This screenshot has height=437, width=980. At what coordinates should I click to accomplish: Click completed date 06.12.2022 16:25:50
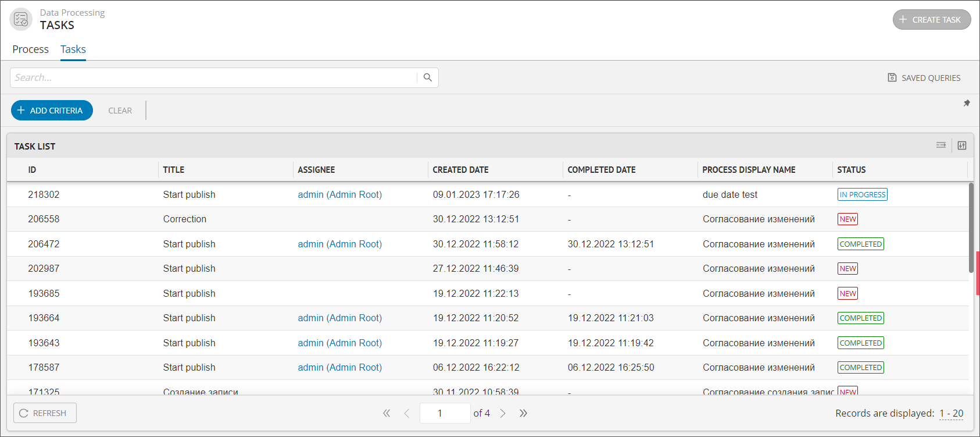click(x=611, y=367)
